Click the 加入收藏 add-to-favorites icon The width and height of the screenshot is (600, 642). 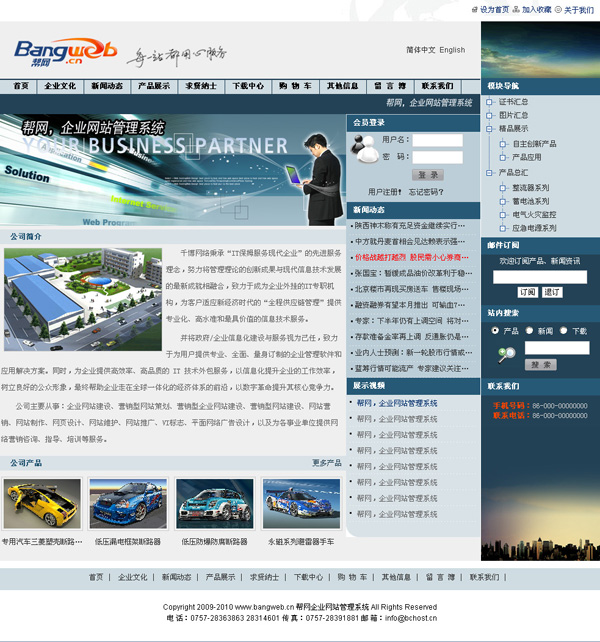[x=516, y=9]
